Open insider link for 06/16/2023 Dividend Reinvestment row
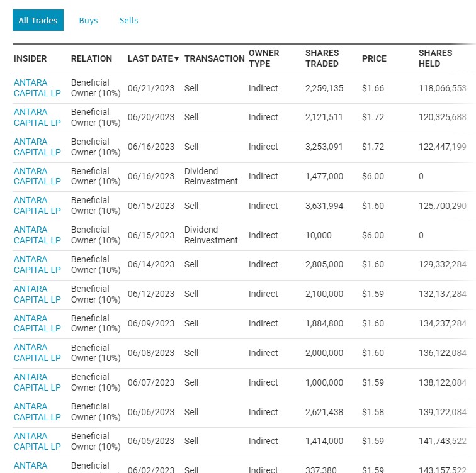476x473 pixels. (x=37, y=176)
